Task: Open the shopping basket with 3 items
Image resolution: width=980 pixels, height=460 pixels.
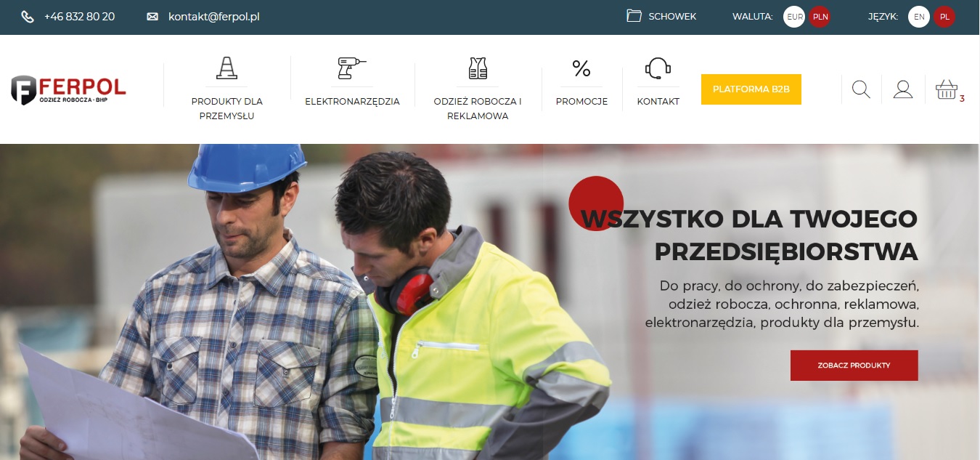Action: coord(947,89)
